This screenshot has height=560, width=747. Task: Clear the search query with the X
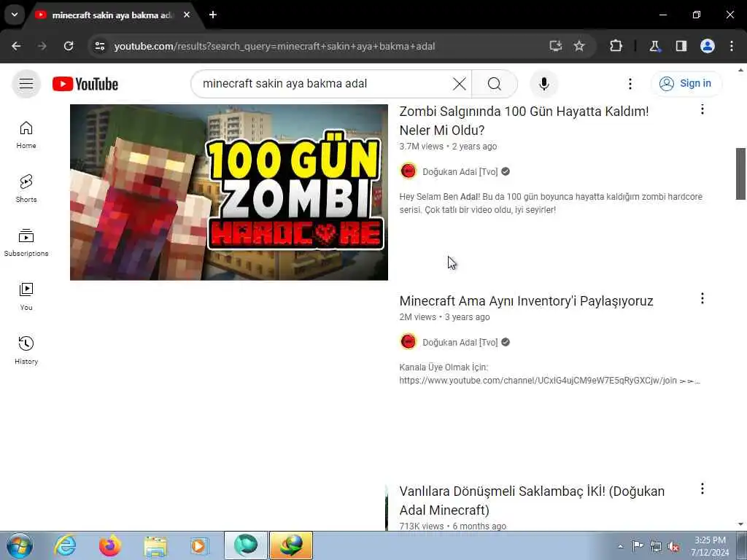460,84
